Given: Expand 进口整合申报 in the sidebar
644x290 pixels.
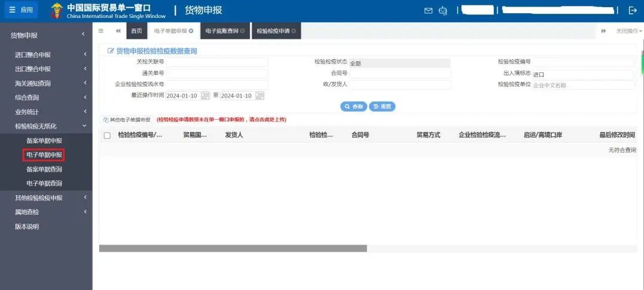Looking at the screenshot, I should click(x=46, y=54).
